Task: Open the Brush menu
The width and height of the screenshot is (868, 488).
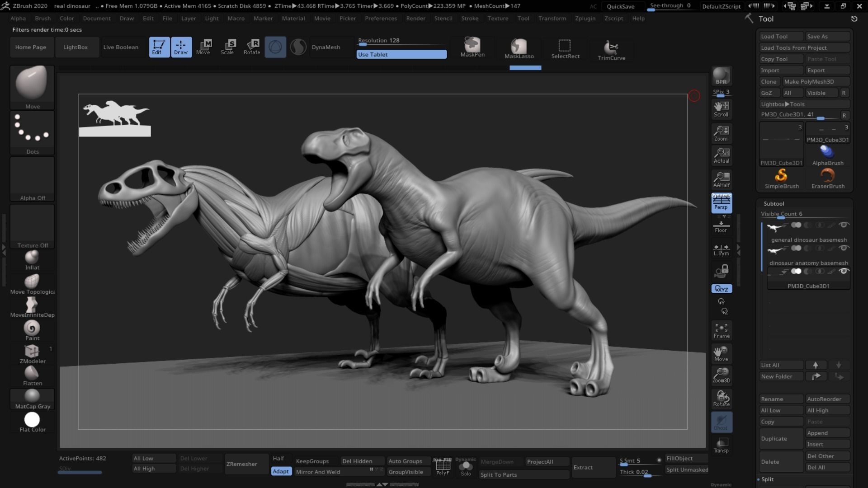Action: point(43,19)
